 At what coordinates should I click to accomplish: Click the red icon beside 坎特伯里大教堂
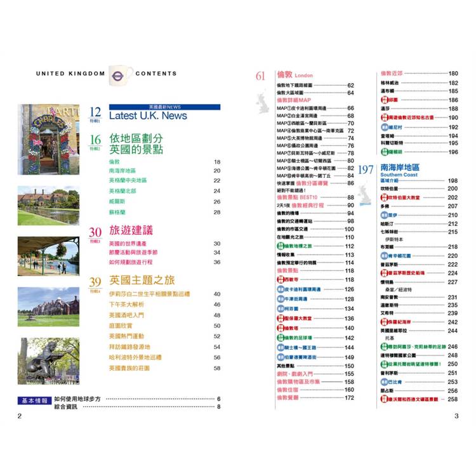pos(385,197)
